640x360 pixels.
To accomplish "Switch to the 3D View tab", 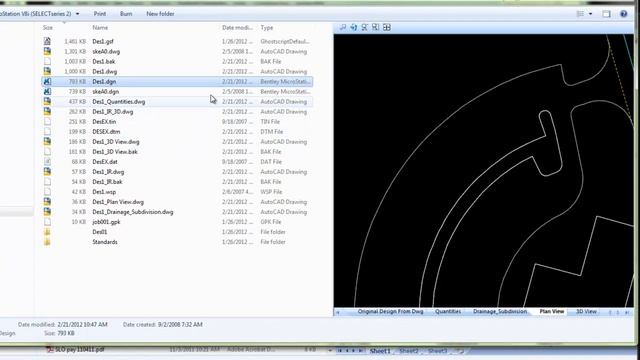I will click(x=586, y=311).
